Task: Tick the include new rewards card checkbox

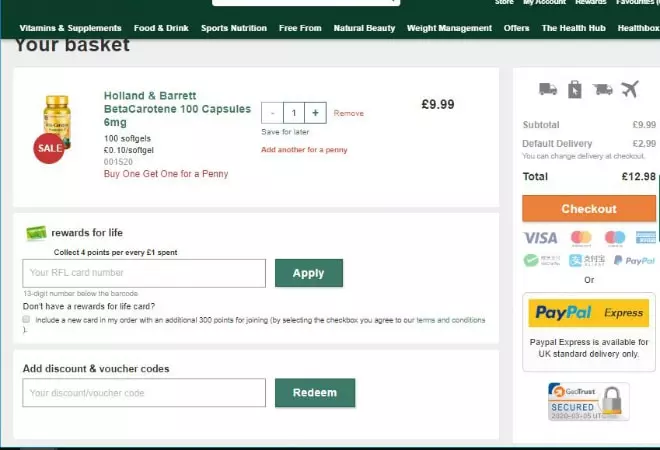Action: [26, 320]
